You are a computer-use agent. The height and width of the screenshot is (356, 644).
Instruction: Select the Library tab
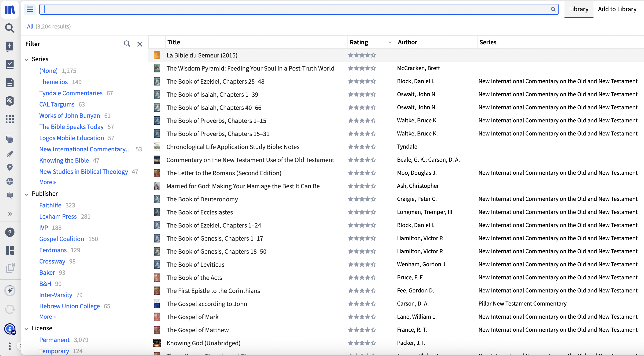pos(579,9)
